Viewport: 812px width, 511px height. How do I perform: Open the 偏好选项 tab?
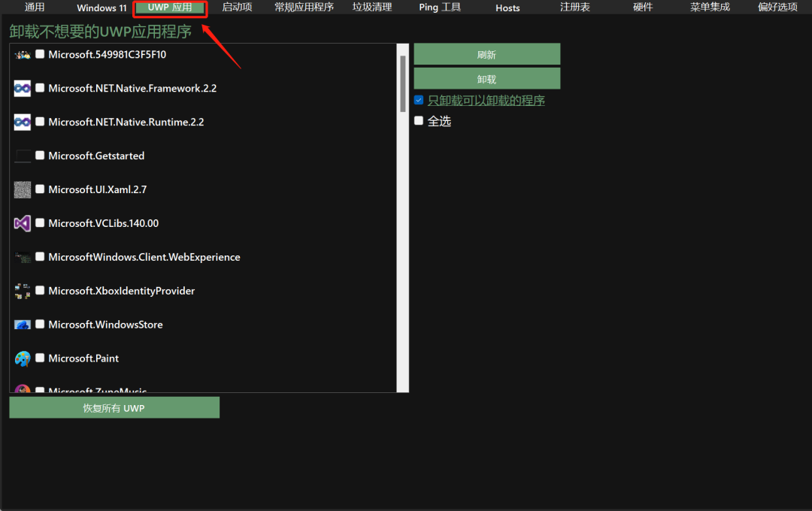click(777, 8)
